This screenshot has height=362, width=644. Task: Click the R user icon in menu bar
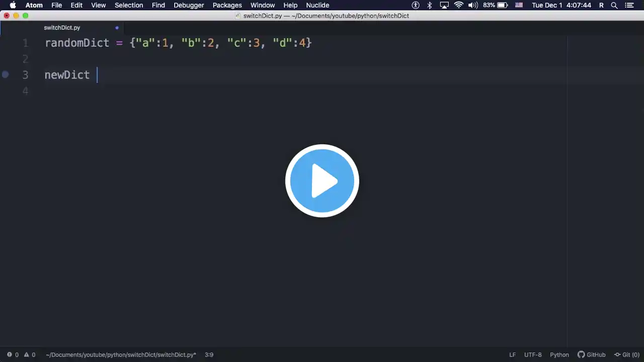(601, 5)
